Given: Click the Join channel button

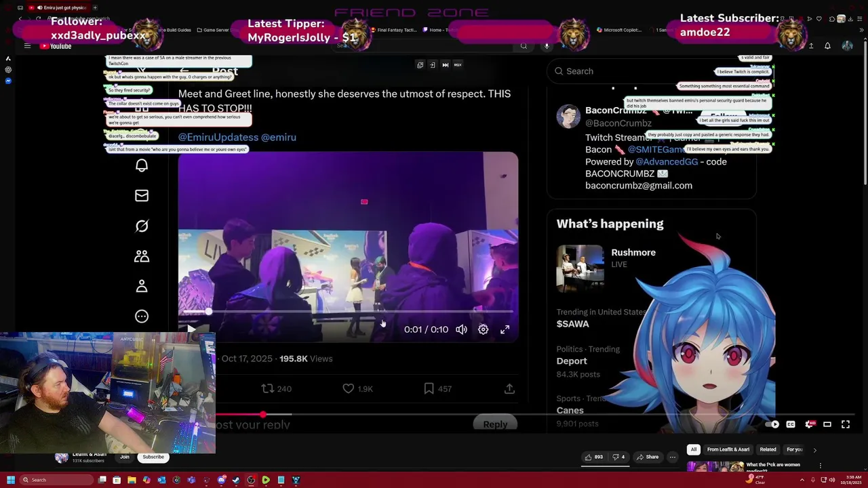Looking at the screenshot, I should (125, 457).
